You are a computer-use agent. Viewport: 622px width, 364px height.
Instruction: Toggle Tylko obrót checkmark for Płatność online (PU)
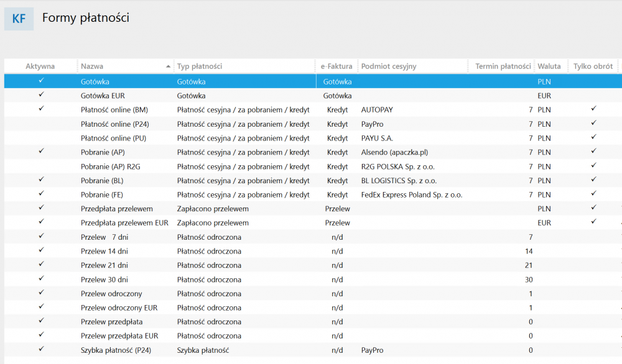tap(593, 137)
